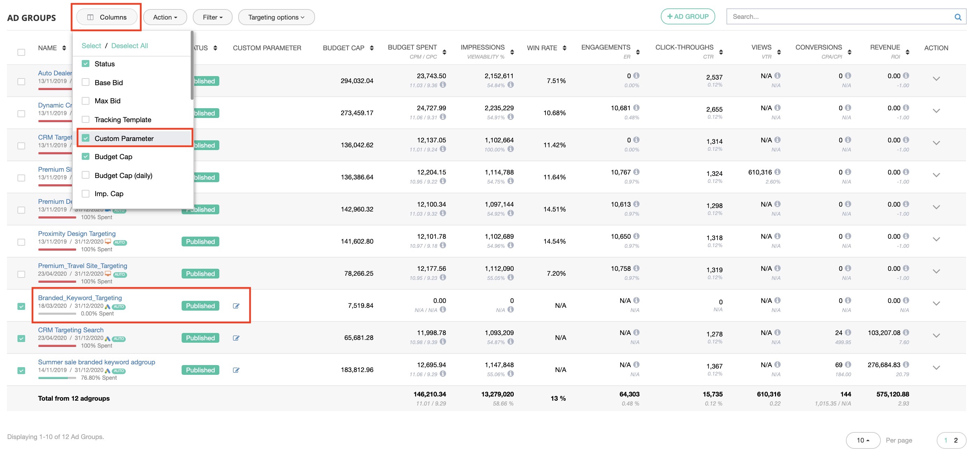The image size is (980, 453).
Task: Click edit icon in Branded_Keyword_Targeting row
Action: [x=236, y=306]
